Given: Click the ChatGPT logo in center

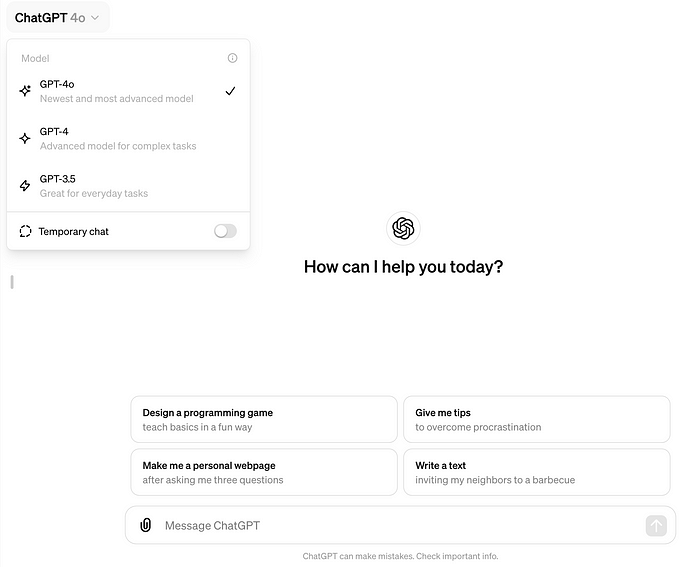Looking at the screenshot, I should point(403,228).
